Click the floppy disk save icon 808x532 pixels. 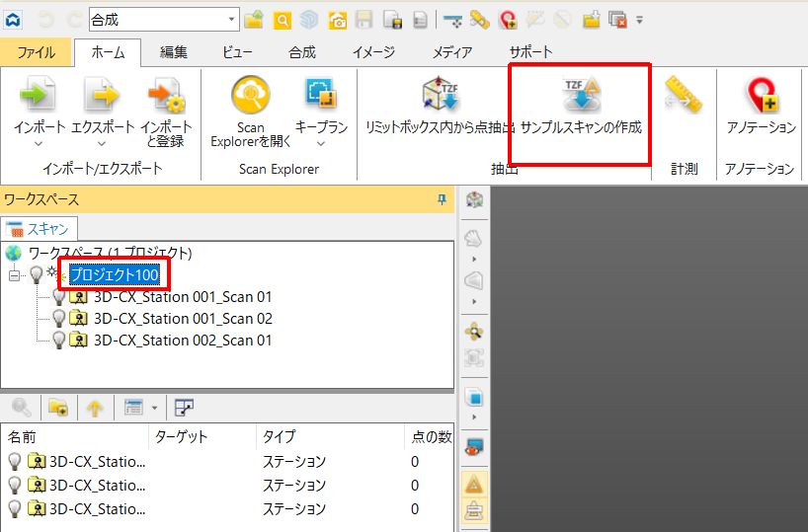click(364, 21)
